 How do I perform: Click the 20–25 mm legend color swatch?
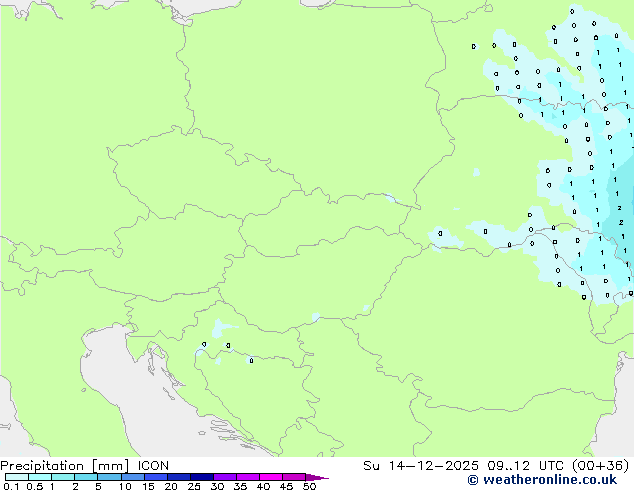(178, 477)
